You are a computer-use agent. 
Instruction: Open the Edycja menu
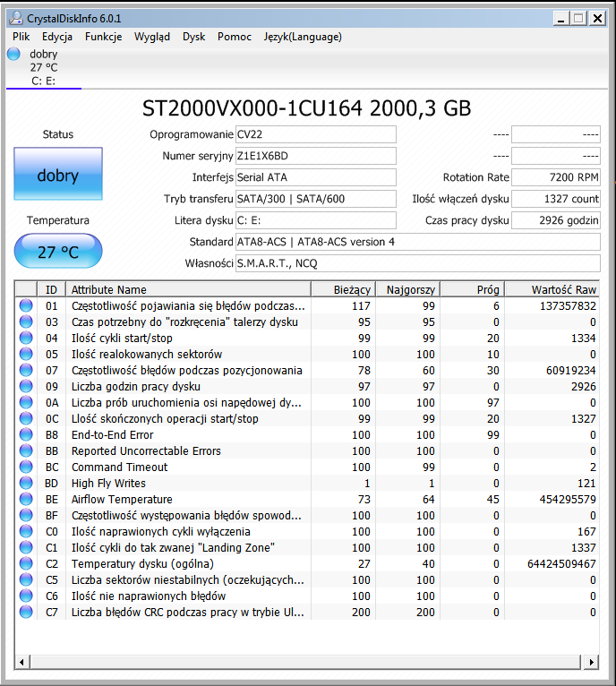57,37
